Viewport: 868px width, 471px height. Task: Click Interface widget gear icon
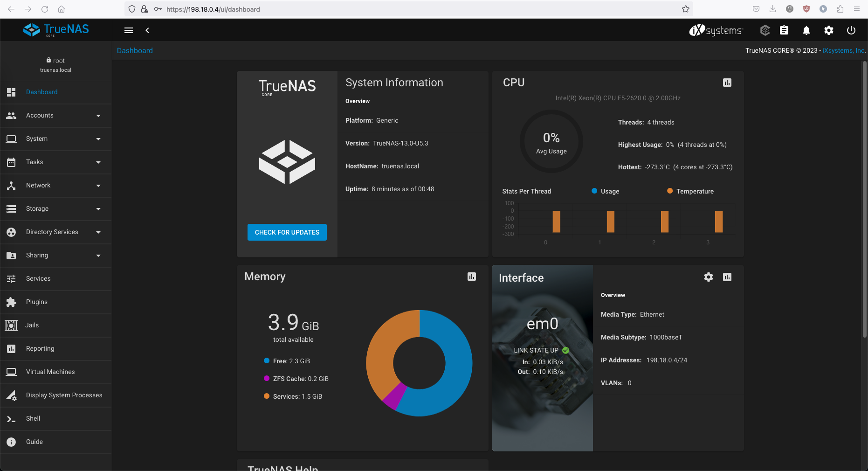click(708, 277)
